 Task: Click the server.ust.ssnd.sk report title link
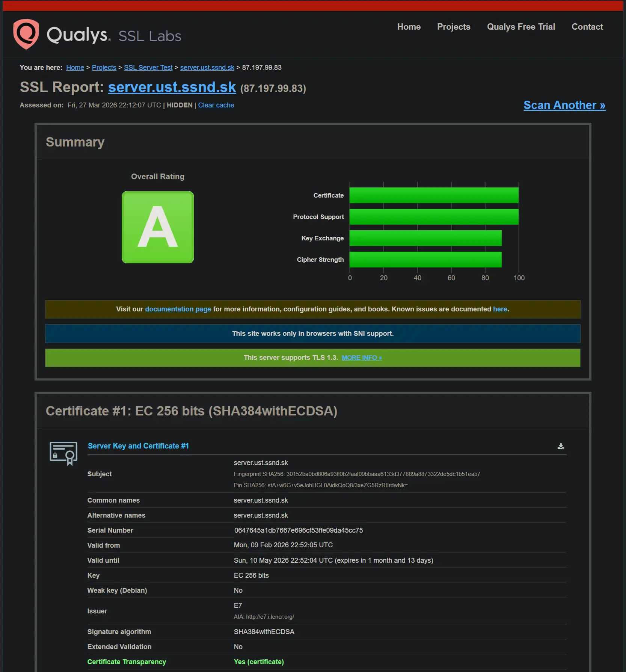172,87
